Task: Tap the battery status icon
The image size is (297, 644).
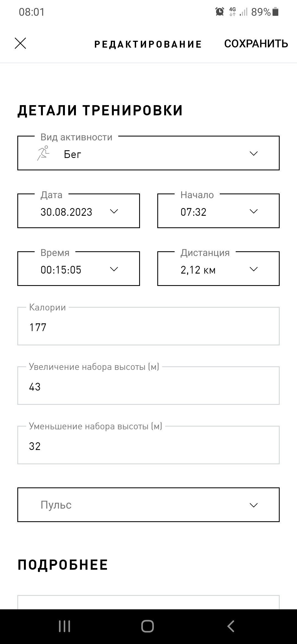Action: [276, 12]
